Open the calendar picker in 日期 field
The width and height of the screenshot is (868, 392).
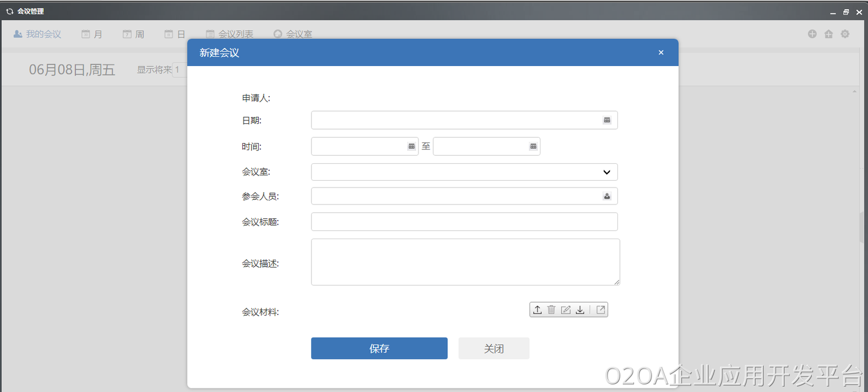tap(607, 120)
